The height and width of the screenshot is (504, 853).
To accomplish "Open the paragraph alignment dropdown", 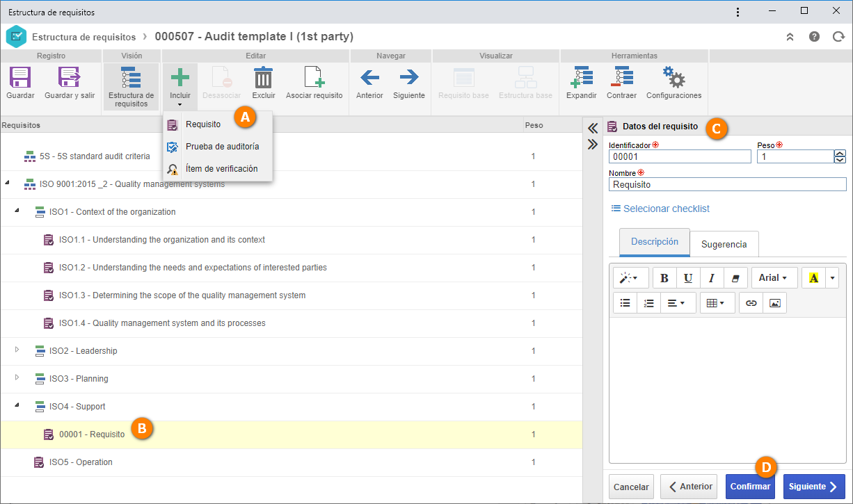I will (678, 303).
